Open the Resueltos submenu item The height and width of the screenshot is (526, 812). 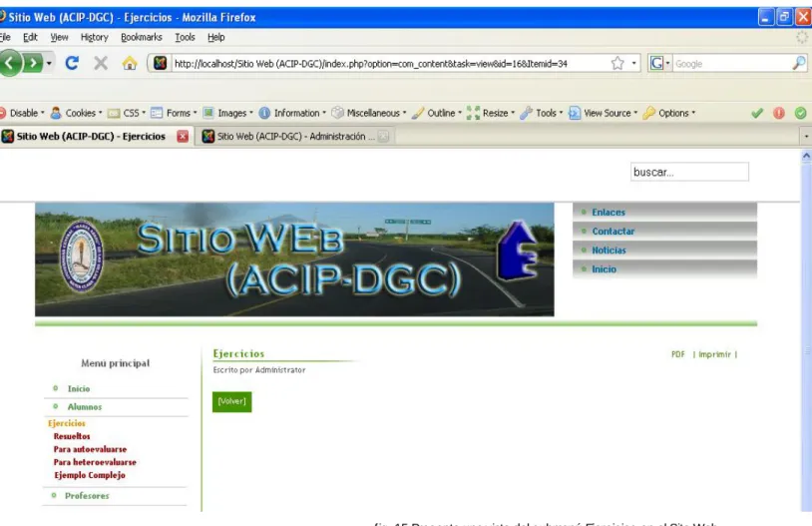(72, 436)
